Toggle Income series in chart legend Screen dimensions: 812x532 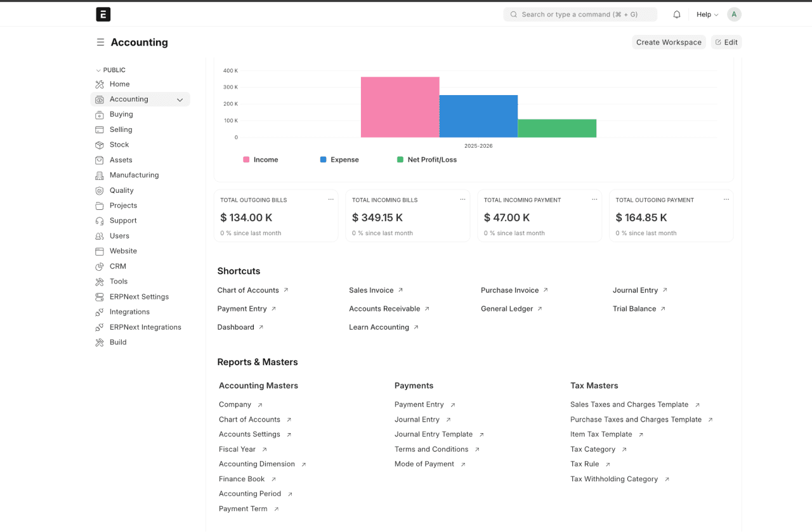coord(261,160)
